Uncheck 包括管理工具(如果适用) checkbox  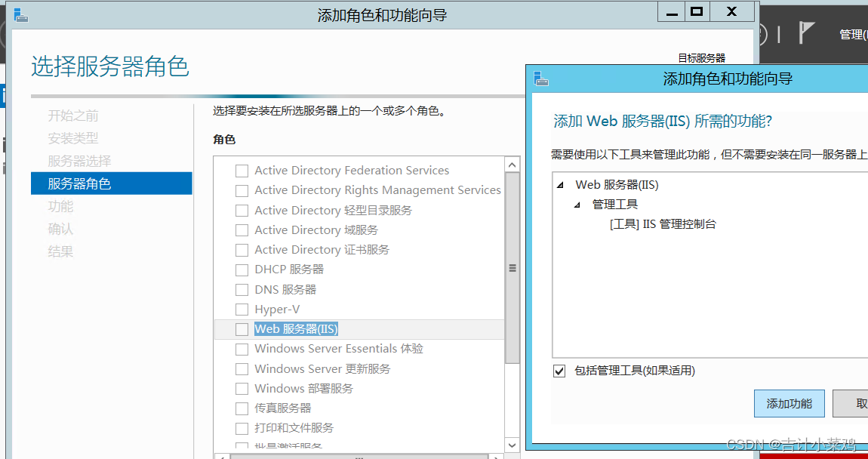pos(559,371)
